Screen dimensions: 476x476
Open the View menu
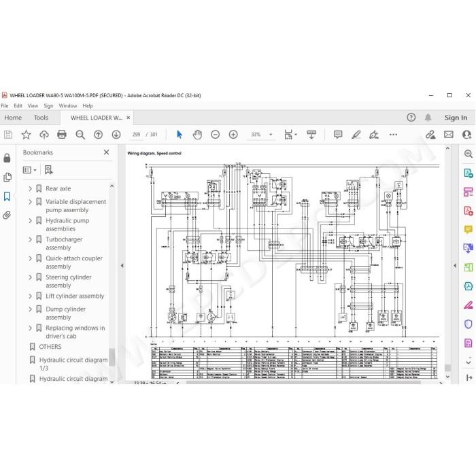pyautogui.click(x=33, y=105)
